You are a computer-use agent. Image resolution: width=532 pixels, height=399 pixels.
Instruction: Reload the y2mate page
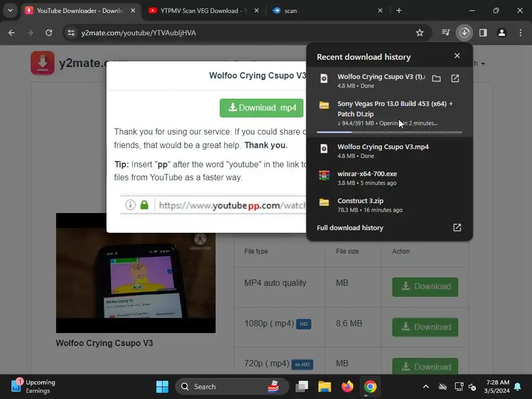(49, 33)
